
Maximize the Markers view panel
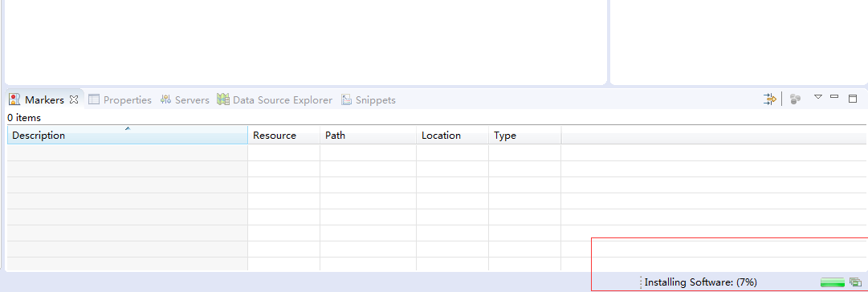point(853,99)
